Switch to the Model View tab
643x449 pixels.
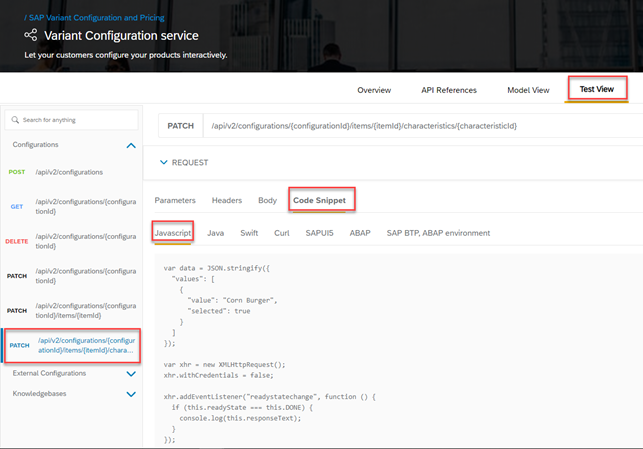528,90
